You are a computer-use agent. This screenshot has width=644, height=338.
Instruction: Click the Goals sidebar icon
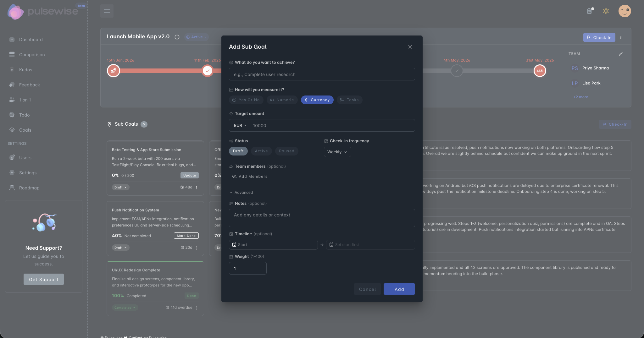click(12, 130)
